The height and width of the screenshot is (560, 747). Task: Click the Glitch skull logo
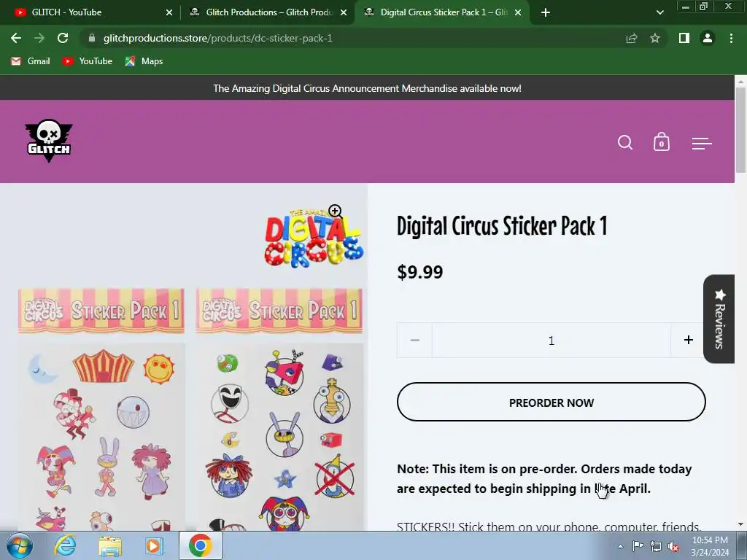point(49,141)
